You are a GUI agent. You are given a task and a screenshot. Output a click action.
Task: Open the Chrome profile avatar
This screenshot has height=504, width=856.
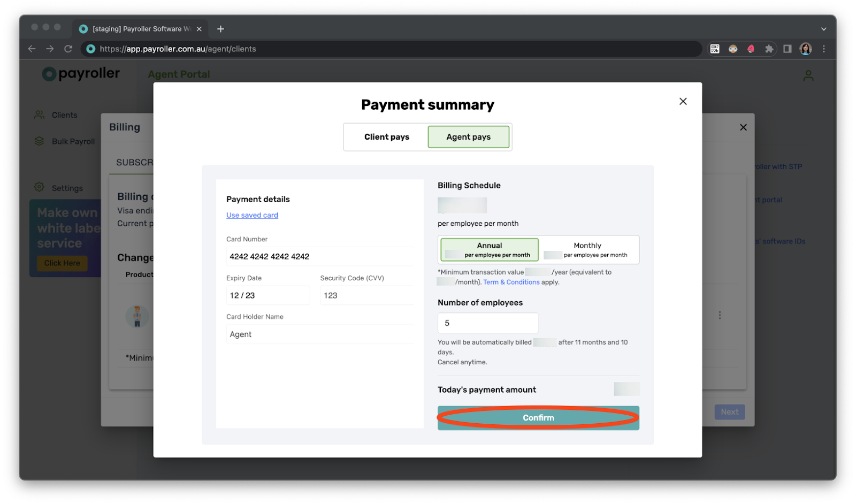click(x=806, y=49)
